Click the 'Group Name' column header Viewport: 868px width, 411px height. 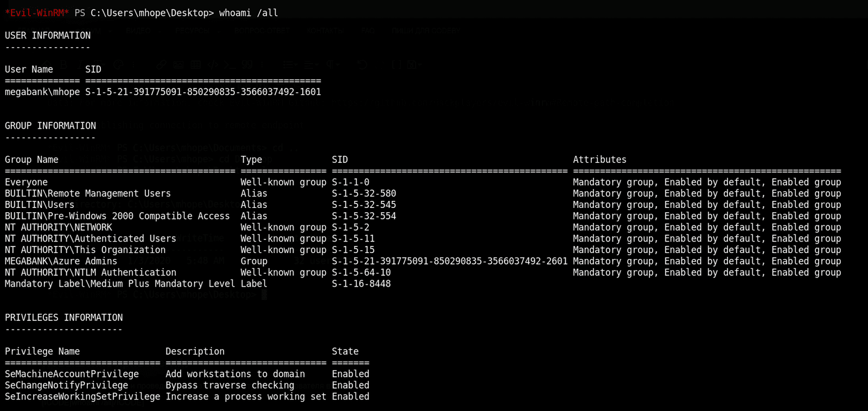31,160
